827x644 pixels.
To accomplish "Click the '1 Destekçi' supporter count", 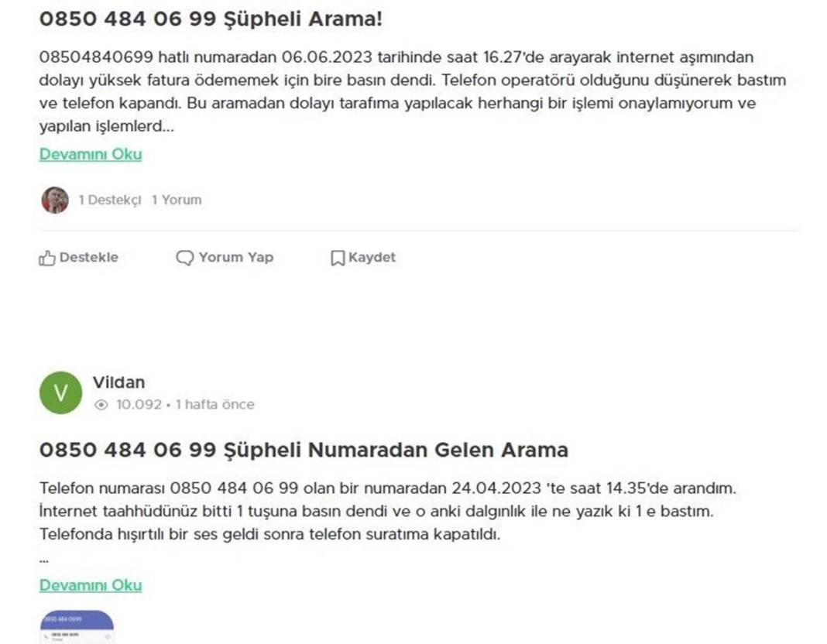I will click(x=111, y=200).
